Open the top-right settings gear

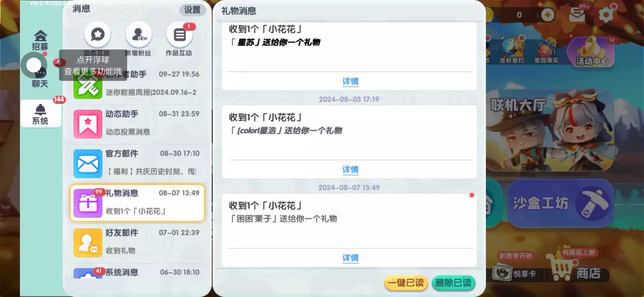tap(606, 15)
